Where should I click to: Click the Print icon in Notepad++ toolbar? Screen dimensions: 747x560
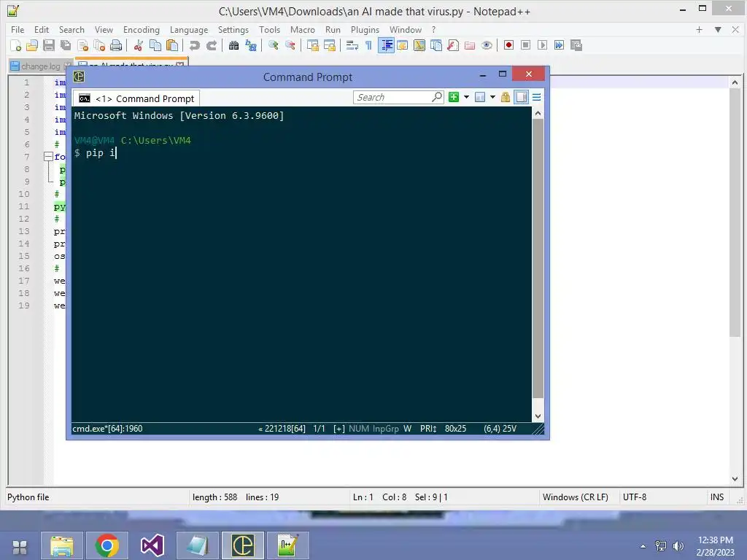116,45
